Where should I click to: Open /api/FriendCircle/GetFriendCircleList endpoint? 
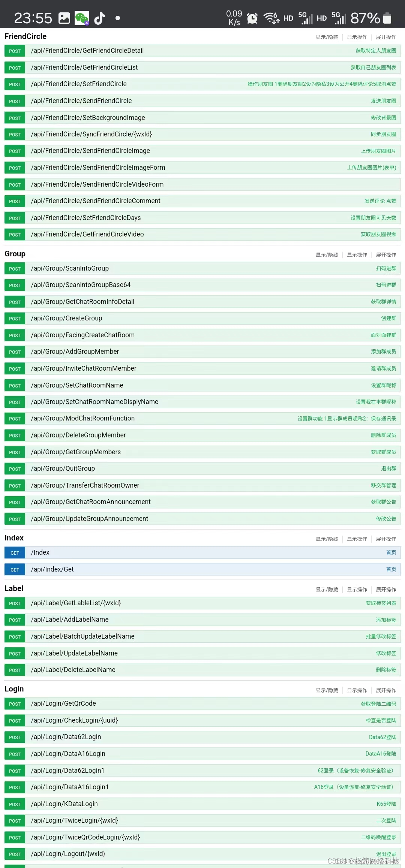(202, 67)
